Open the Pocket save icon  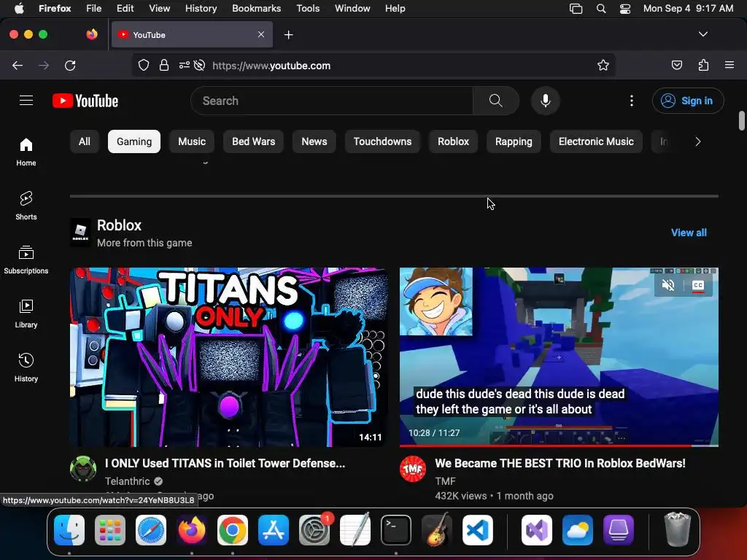pyautogui.click(x=676, y=65)
